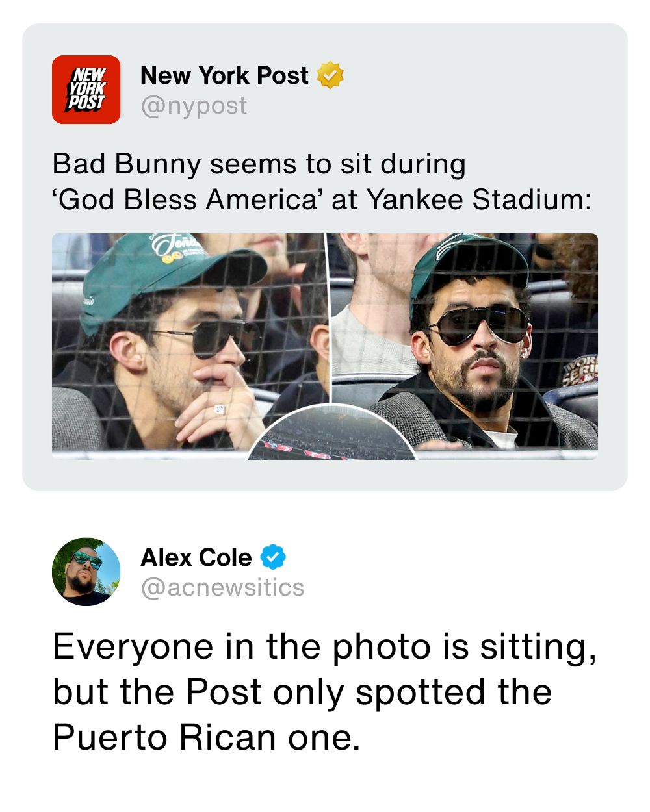Click the @nypost handle
The width and height of the screenshot is (650, 812).
[x=194, y=105]
